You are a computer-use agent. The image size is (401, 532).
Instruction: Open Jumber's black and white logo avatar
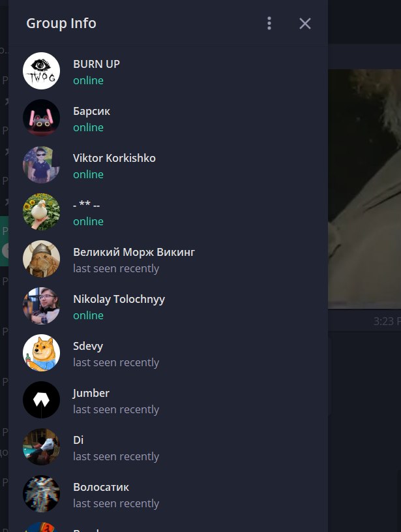click(x=41, y=399)
